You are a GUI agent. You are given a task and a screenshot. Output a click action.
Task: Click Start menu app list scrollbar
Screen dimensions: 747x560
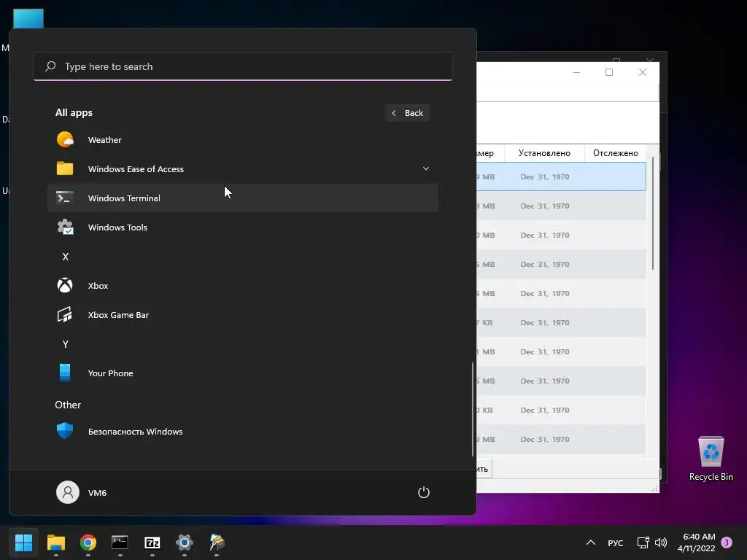coord(473,408)
